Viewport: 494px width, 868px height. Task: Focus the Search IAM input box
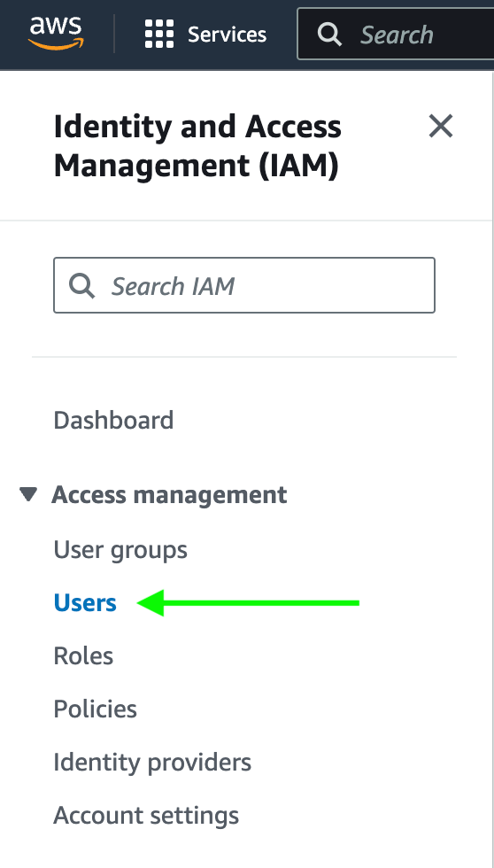point(244,285)
